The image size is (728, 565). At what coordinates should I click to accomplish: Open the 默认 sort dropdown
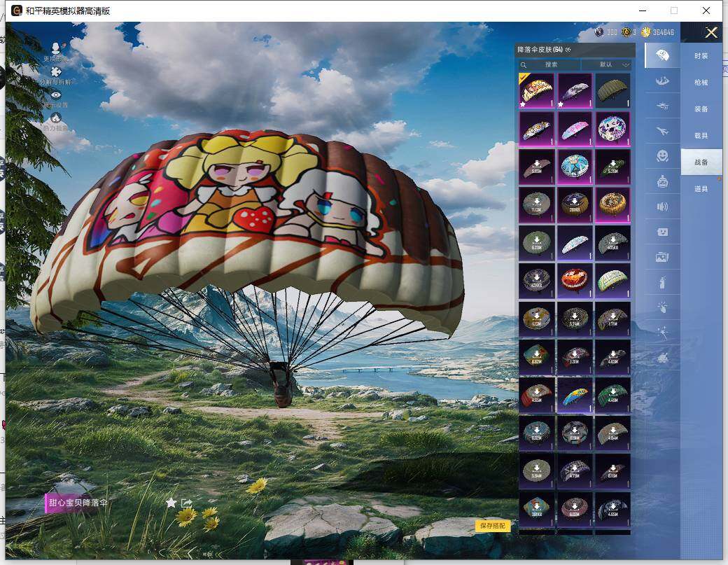pos(606,64)
